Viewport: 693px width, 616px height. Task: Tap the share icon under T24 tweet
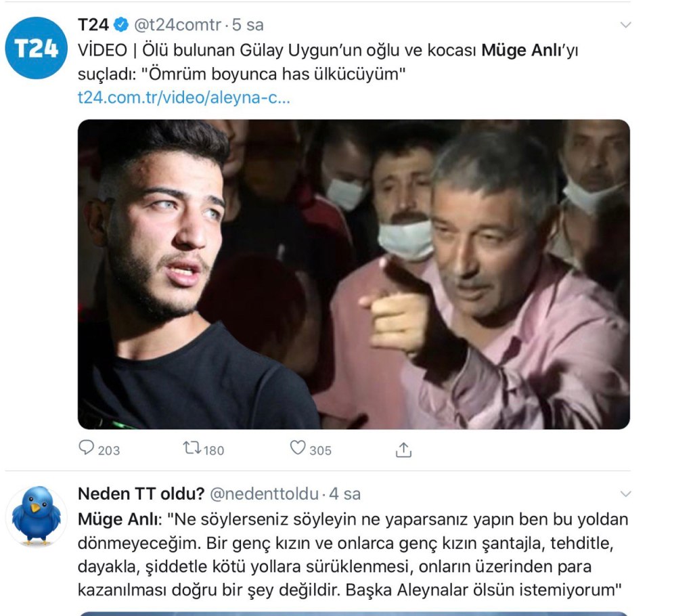coord(403,449)
